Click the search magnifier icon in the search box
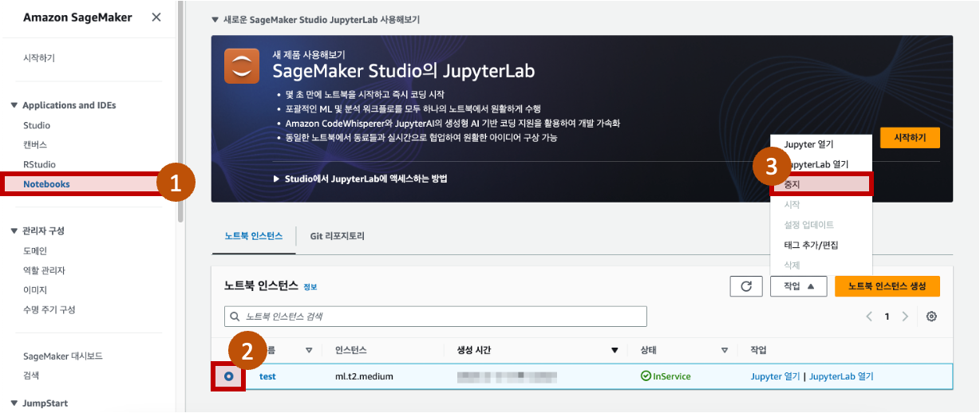Image resolution: width=980 pixels, height=413 pixels. pyautogui.click(x=235, y=317)
